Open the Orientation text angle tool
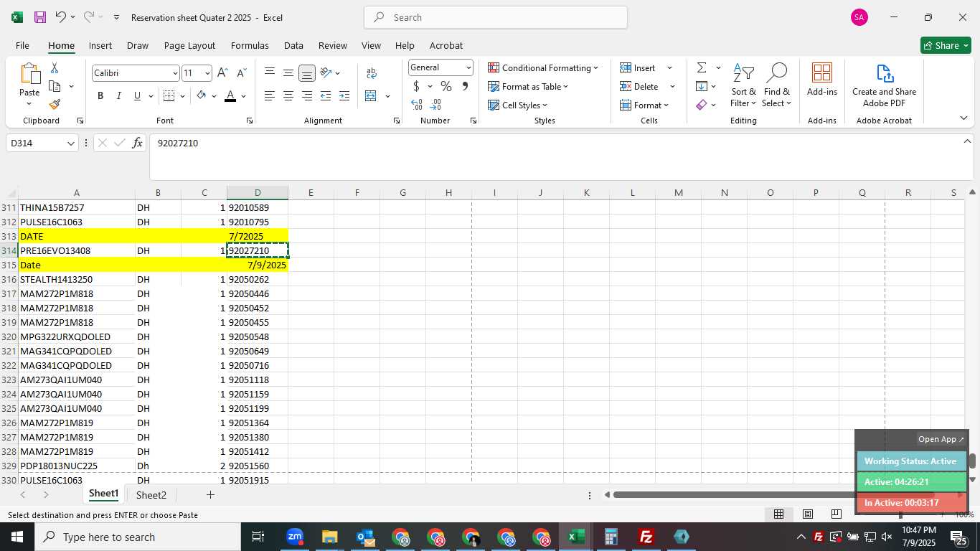Viewport: 980px width, 551px height. tap(326, 72)
